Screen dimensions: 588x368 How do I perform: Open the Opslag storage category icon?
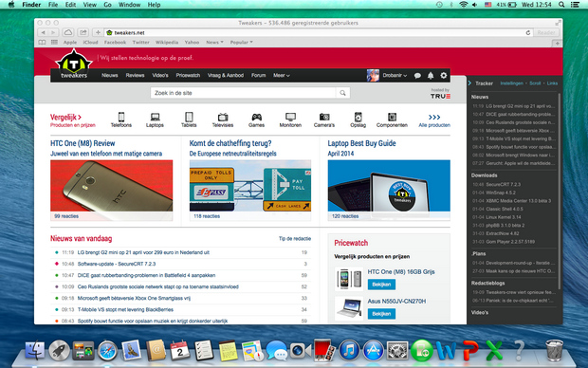coord(358,117)
